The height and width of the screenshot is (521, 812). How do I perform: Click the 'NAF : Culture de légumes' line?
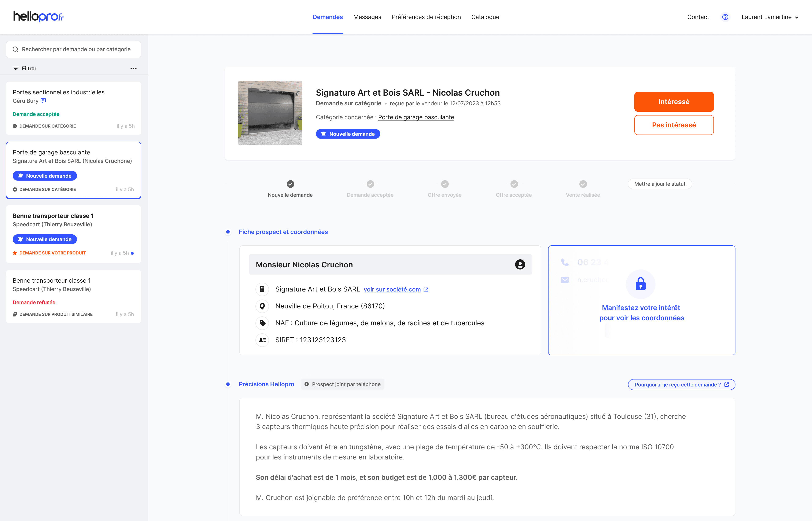(379, 323)
